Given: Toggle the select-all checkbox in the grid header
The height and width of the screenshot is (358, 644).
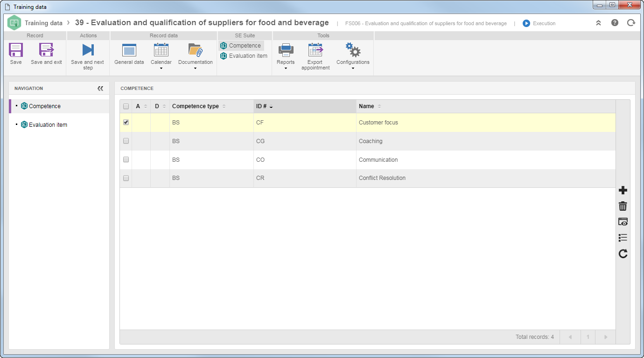Looking at the screenshot, I should click(x=126, y=106).
